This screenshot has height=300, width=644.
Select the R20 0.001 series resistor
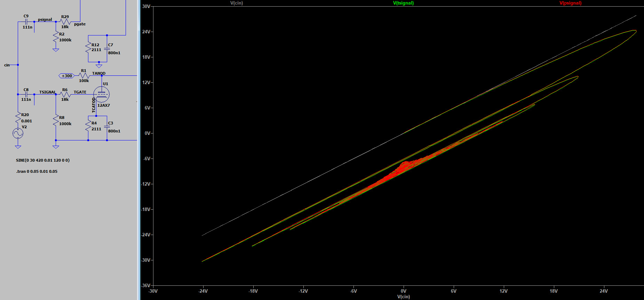tap(18, 118)
